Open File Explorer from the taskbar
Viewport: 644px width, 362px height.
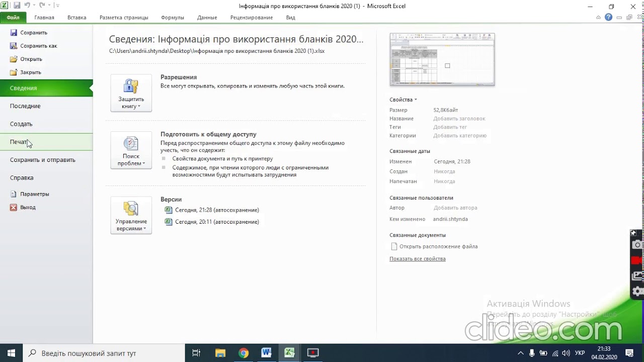(220, 353)
